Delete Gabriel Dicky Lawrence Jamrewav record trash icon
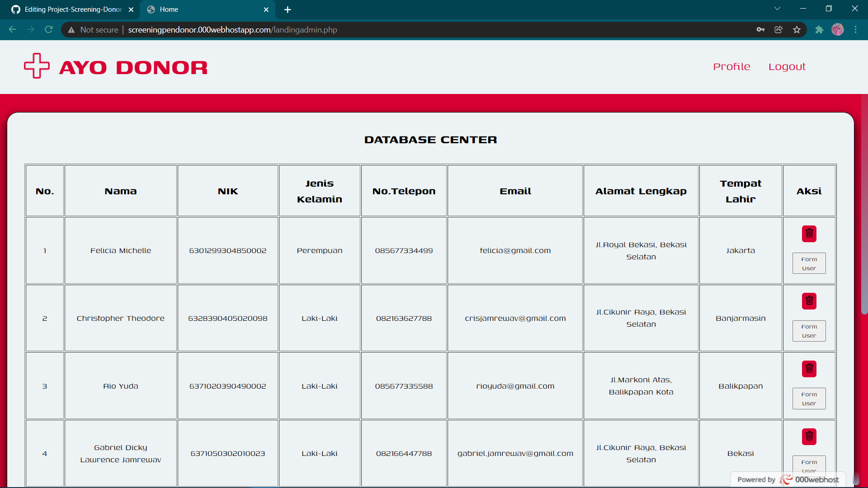The image size is (868, 488). click(809, 436)
